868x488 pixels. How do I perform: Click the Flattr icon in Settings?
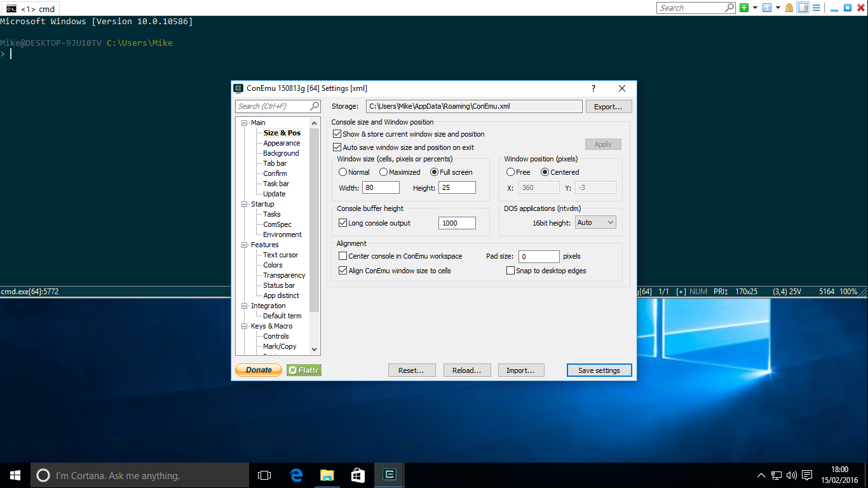[304, 370]
